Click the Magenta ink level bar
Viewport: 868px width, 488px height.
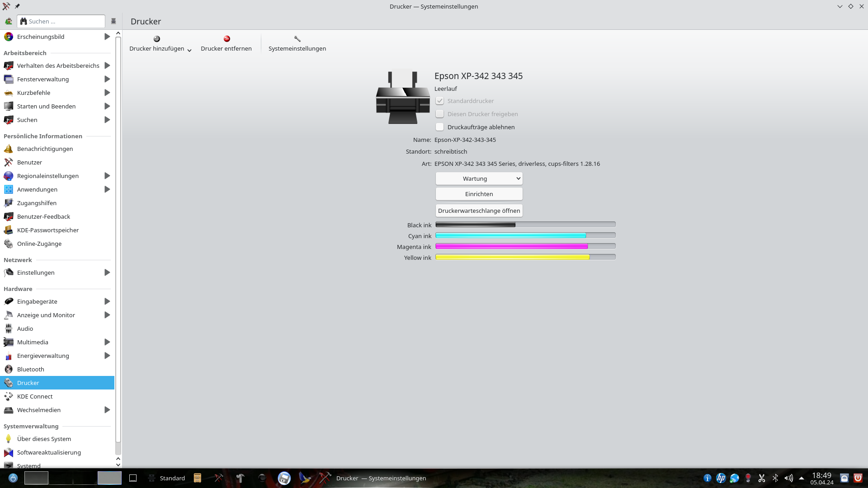(525, 246)
